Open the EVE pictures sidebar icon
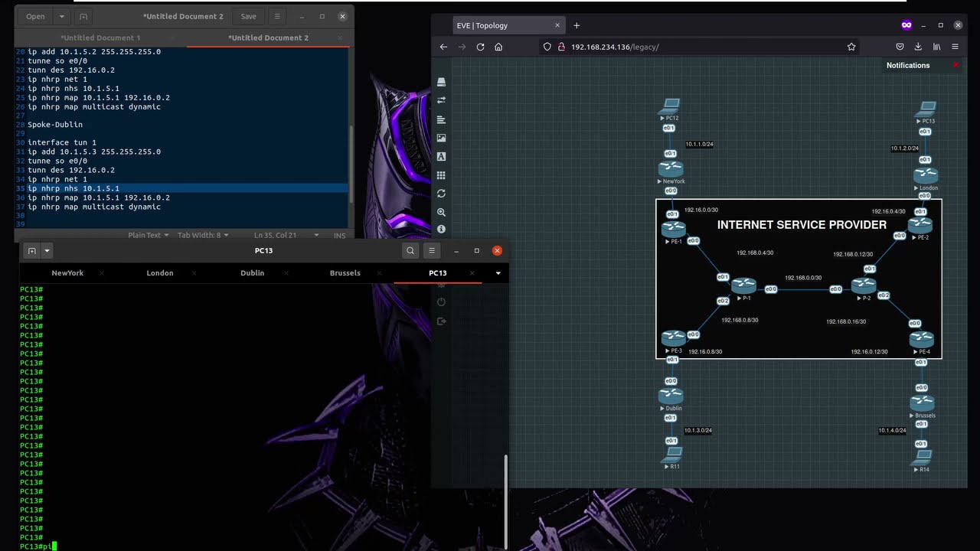980x551 pixels. [x=441, y=138]
